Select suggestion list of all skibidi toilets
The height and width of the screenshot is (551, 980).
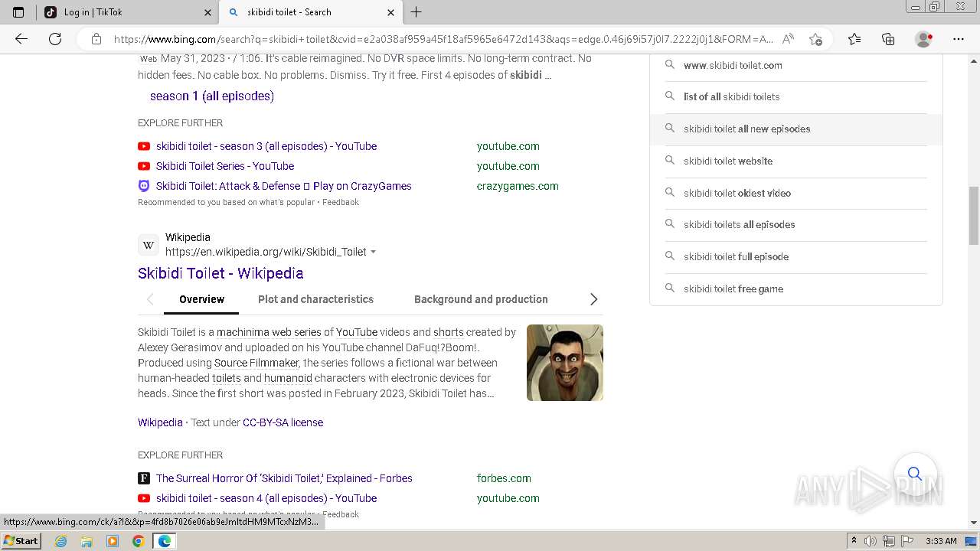[795, 97]
